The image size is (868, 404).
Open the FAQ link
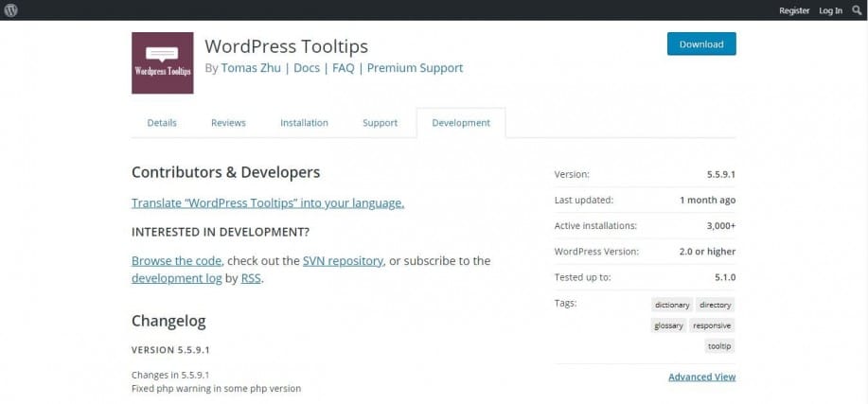pyautogui.click(x=344, y=68)
